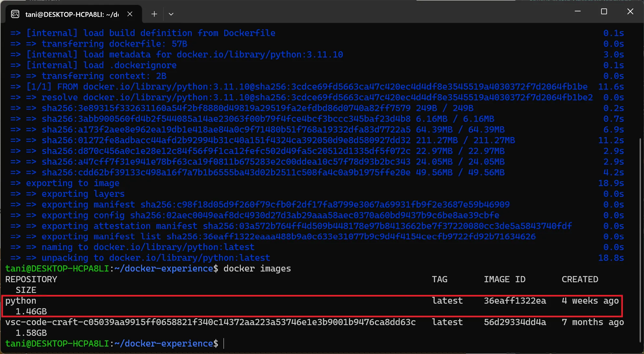Close the Windows Terminal window
Screen dimensions: 644x354
(630, 11)
